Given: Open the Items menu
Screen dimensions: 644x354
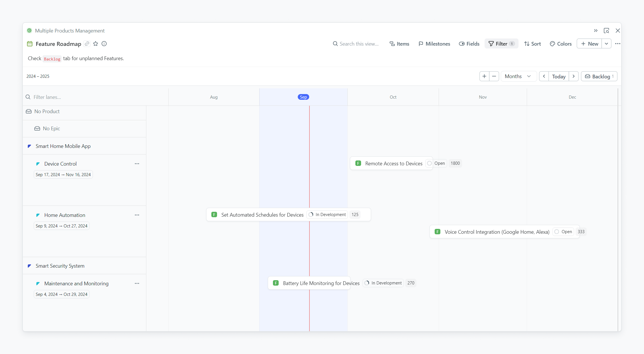Looking at the screenshot, I should point(399,44).
